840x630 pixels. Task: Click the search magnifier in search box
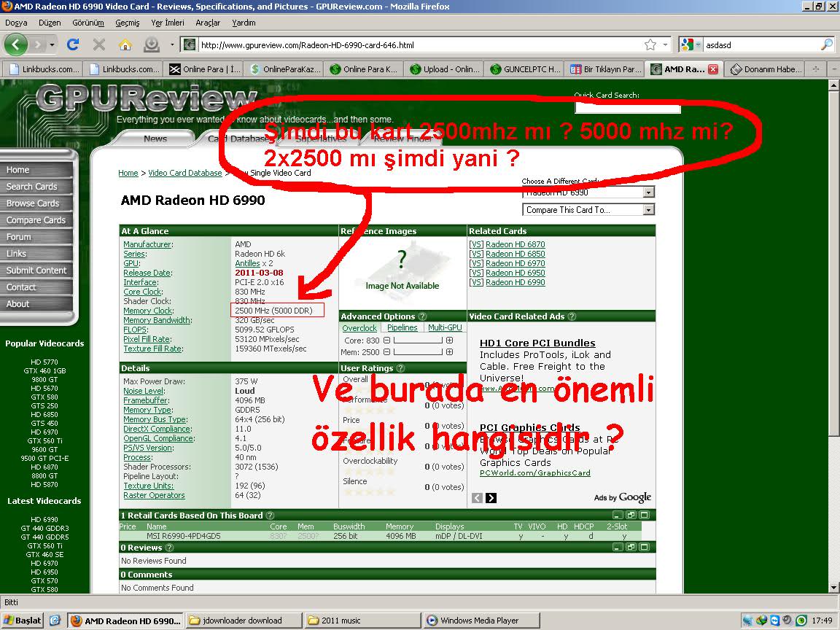point(826,45)
